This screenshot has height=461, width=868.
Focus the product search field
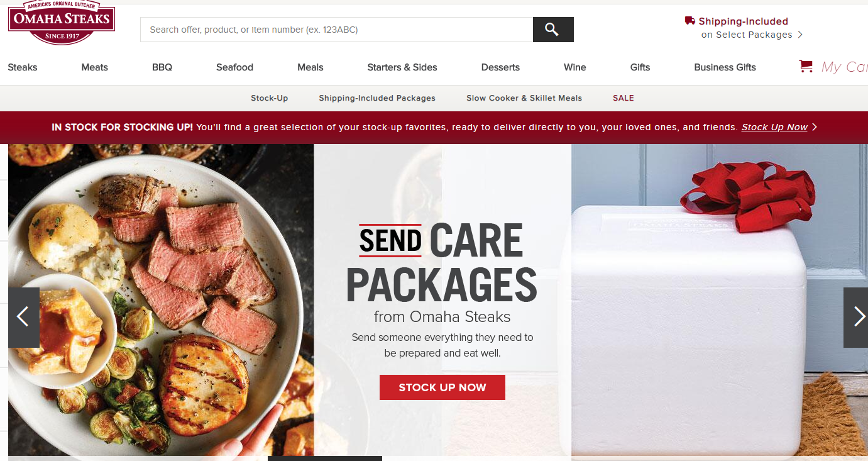336,30
